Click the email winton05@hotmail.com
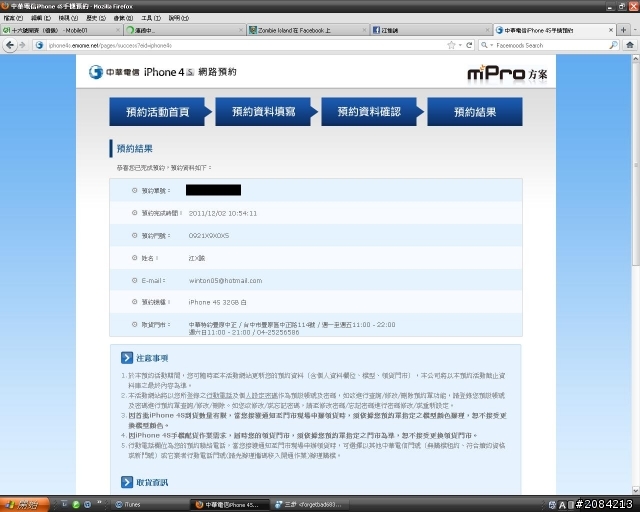This screenshot has height=512, width=640. coord(225,280)
